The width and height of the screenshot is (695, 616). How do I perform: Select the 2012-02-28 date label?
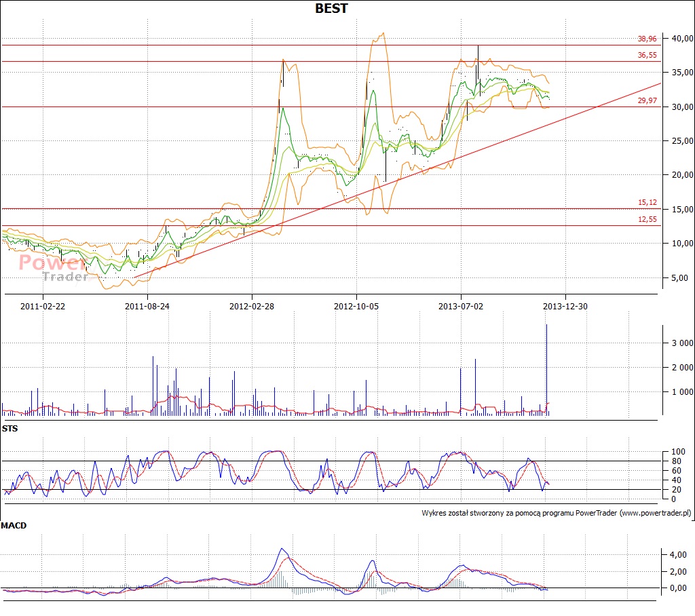coord(252,306)
